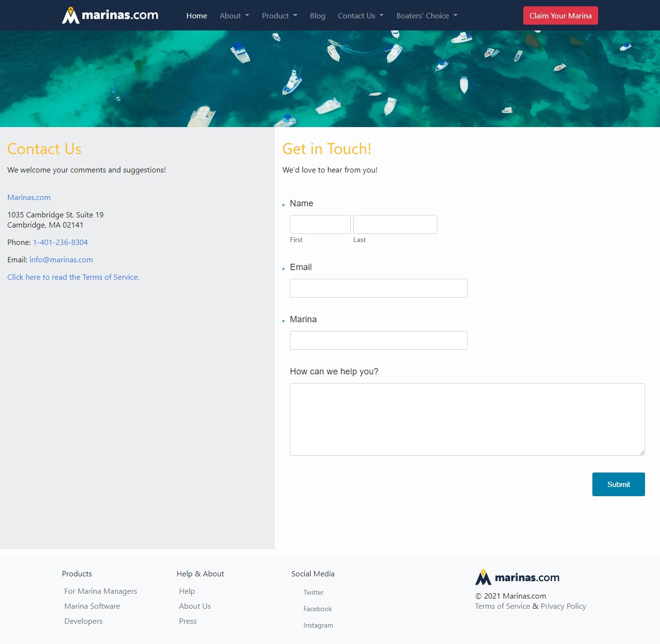Click the Claim Your Marina button
This screenshot has height=644, width=660.
pos(560,15)
